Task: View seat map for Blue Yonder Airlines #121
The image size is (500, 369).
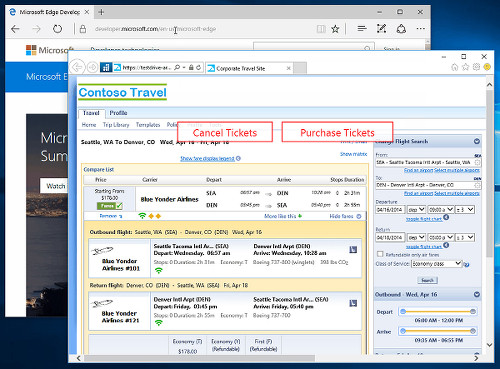Action: (353, 303)
